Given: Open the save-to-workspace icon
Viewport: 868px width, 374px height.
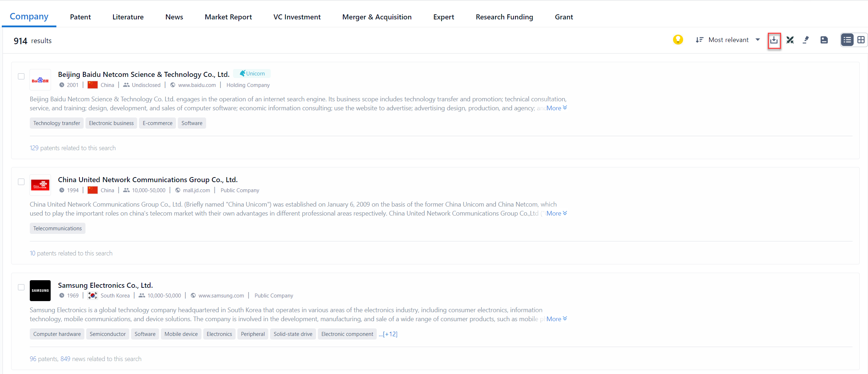Looking at the screenshot, I should pos(823,40).
